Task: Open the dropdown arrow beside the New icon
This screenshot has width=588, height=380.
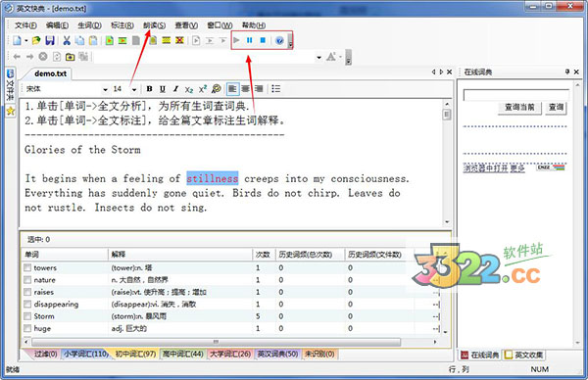Action: click(x=26, y=40)
